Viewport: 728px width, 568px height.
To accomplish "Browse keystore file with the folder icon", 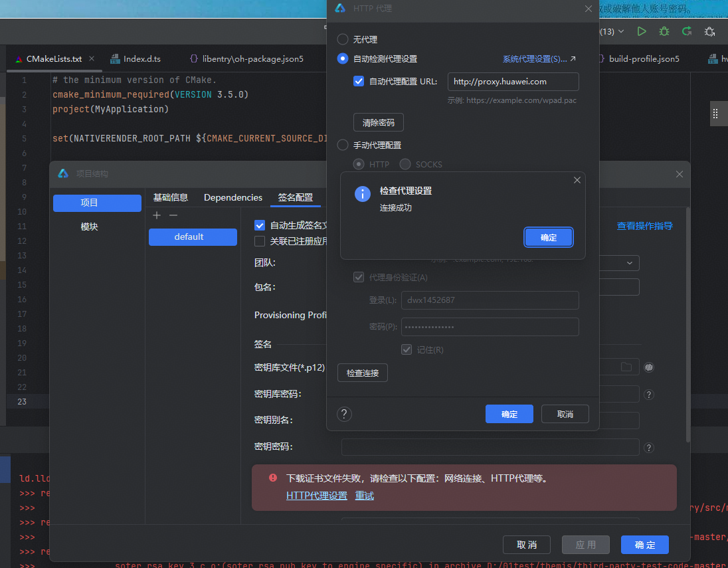I will click(x=626, y=367).
